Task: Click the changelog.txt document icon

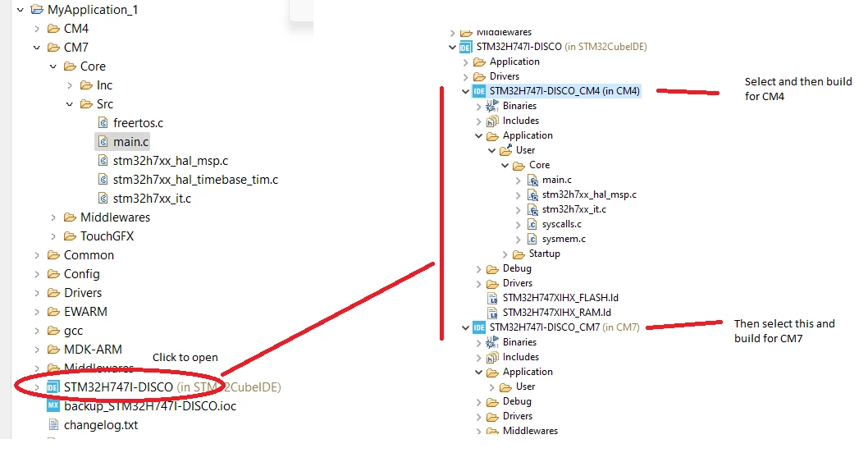Action: (x=53, y=425)
